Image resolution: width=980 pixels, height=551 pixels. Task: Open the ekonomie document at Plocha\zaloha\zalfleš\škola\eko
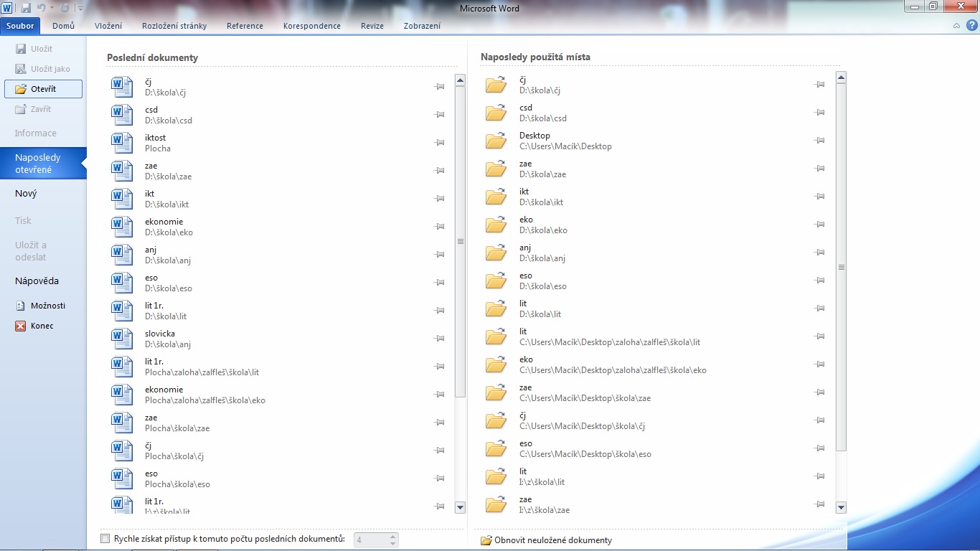point(280,395)
